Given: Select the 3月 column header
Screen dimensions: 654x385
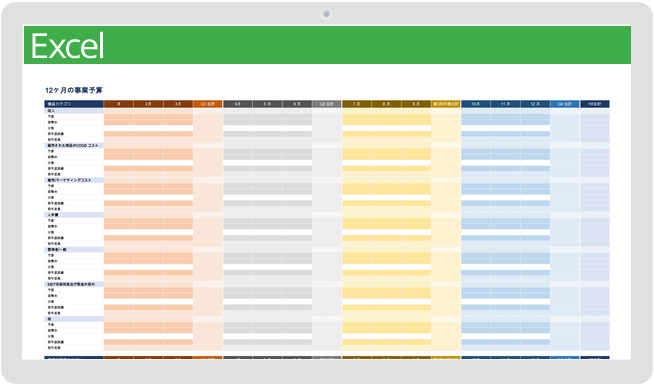Looking at the screenshot, I should (x=178, y=104).
